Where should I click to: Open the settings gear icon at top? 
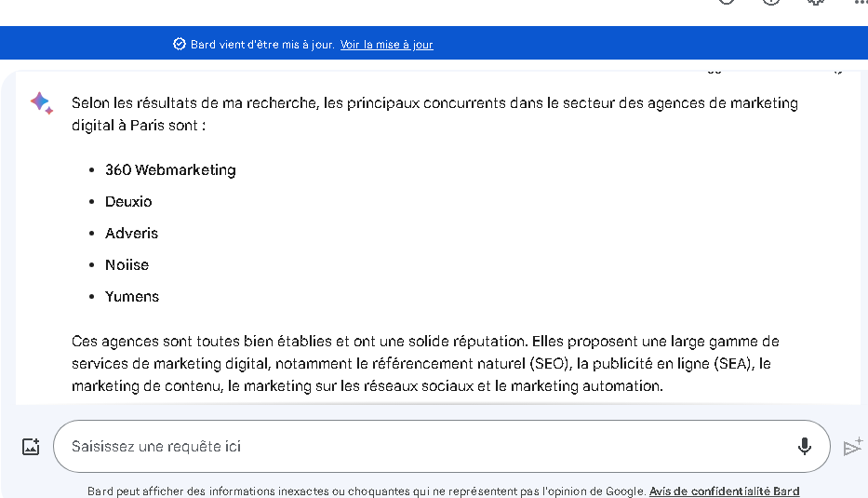(816, 3)
